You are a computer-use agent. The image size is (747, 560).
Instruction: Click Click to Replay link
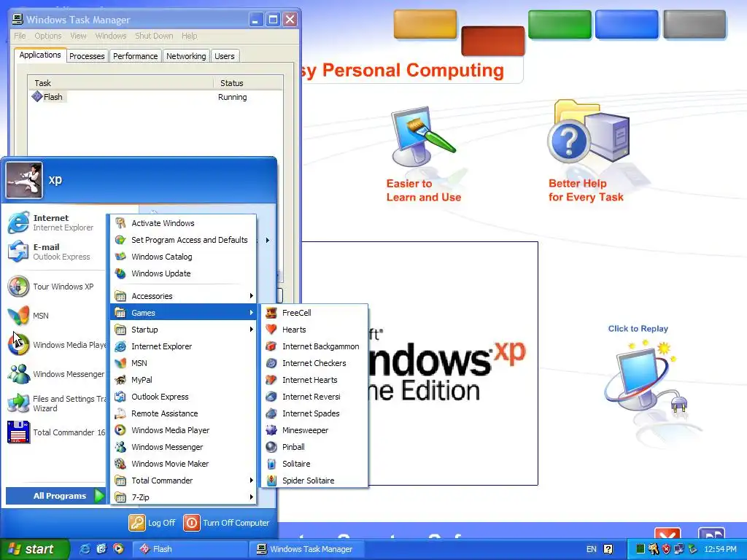tap(638, 329)
